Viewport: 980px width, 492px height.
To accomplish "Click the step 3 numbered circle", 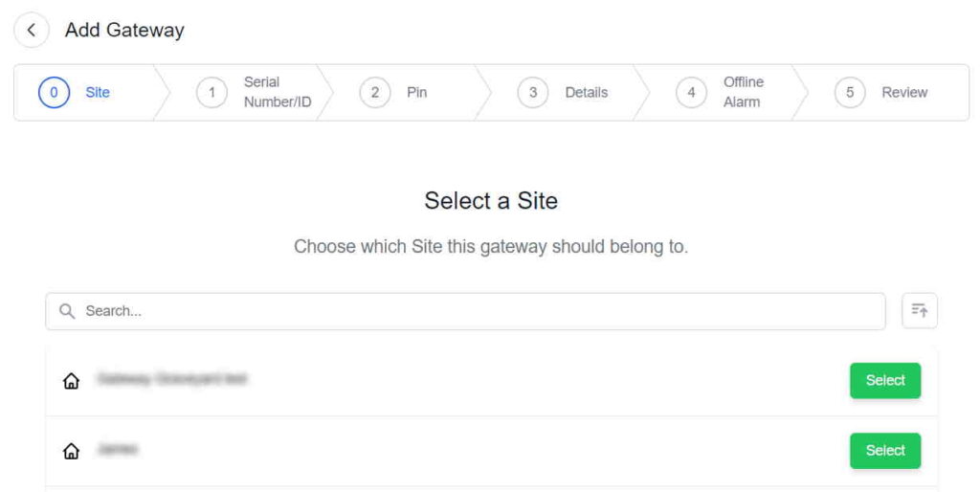I will (533, 93).
